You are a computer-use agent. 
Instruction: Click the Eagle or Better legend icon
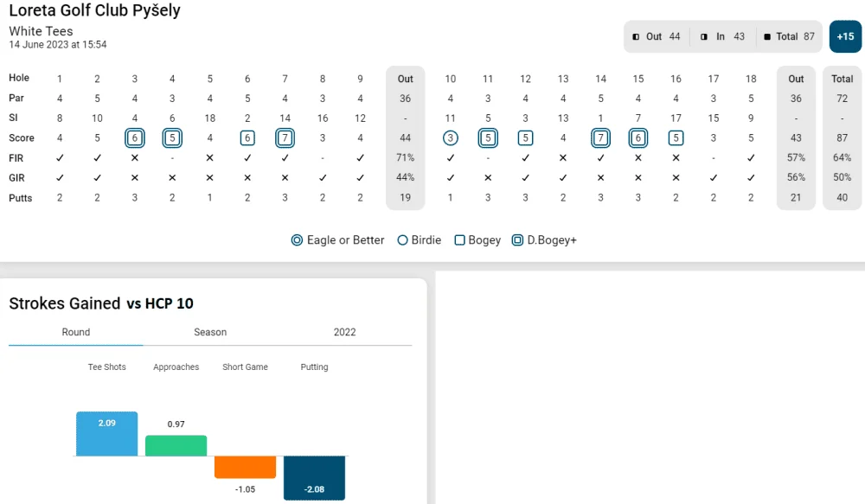pos(297,240)
